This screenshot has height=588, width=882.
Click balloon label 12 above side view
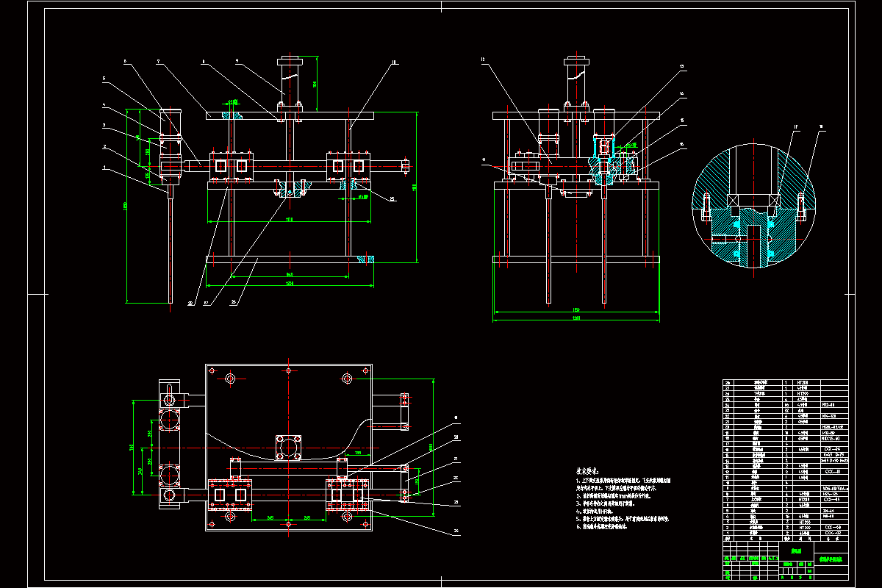484,59
